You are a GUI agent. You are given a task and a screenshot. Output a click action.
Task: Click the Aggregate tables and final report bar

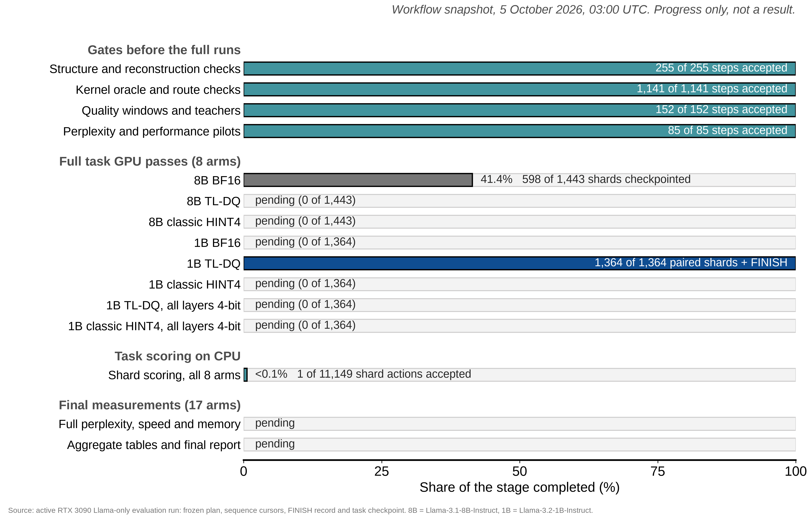pyautogui.click(x=519, y=444)
